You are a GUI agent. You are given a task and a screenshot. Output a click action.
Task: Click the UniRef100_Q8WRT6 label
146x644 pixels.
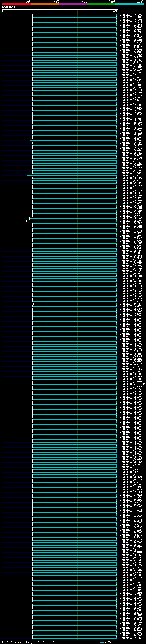pos(131,146)
